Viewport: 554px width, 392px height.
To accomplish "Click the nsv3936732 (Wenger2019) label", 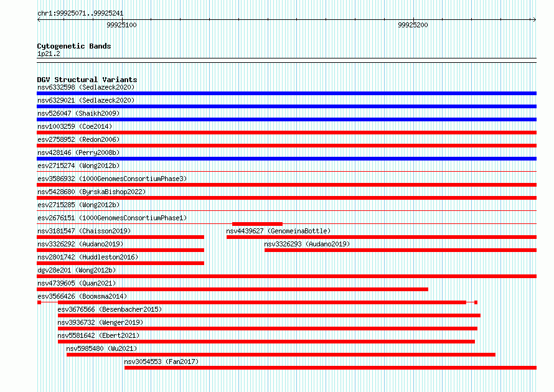I will point(100,322).
